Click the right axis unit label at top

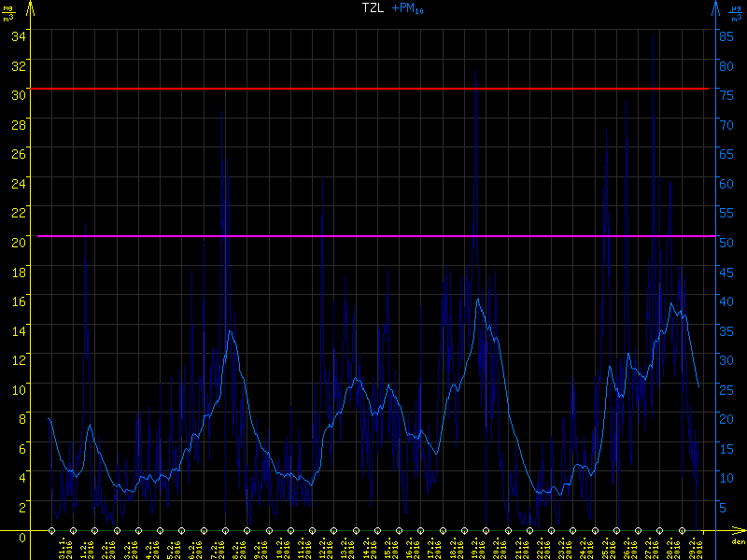[x=738, y=13]
